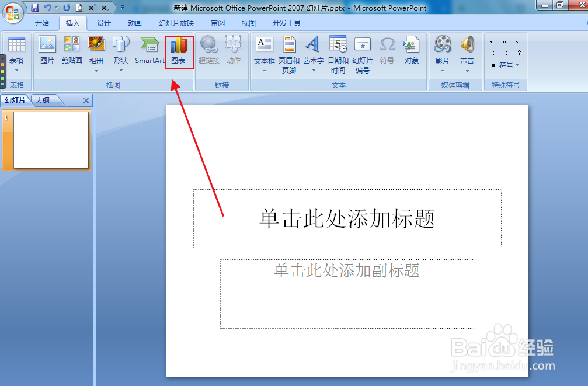Open print preview from quick access toolbar
The height and width of the screenshot is (386, 588).
click(79, 8)
